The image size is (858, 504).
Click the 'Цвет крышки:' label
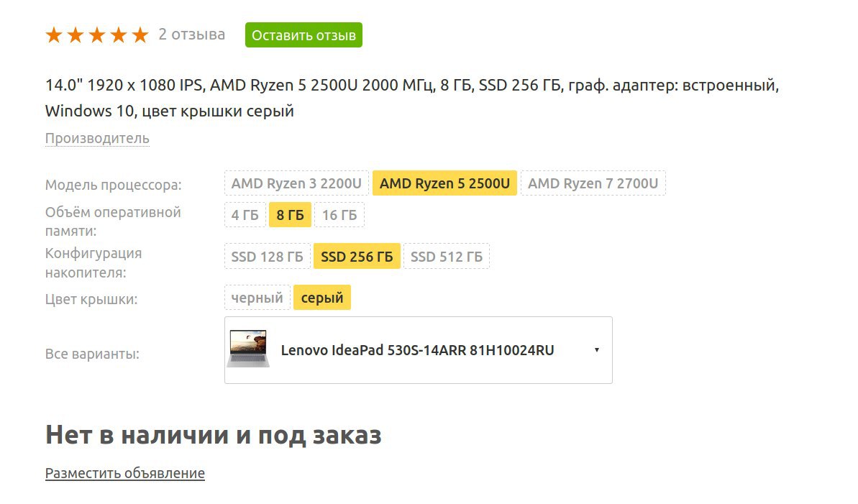[x=91, y=299]
